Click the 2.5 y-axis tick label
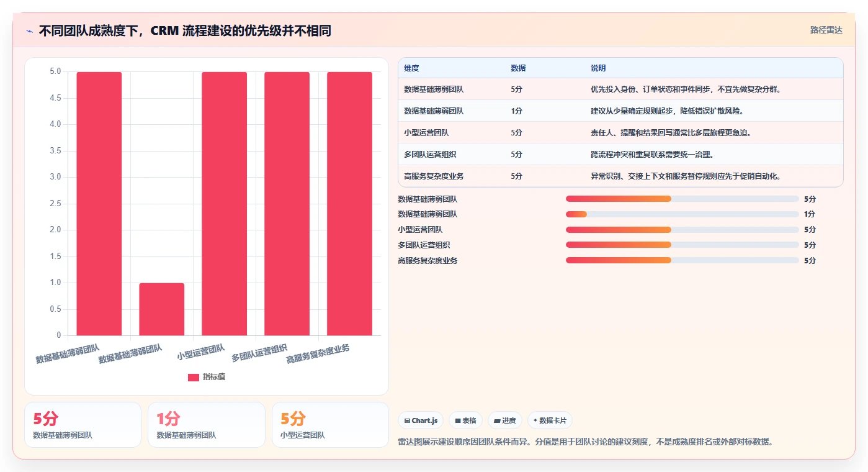Viewport: 868px width, 472px height. [x=55, y=204]
